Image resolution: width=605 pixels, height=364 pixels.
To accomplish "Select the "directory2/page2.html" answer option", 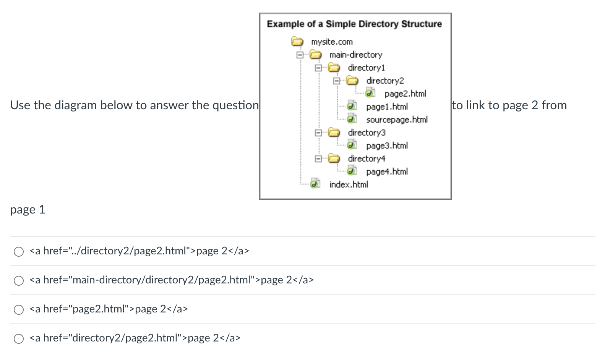I will pos(18,338).
